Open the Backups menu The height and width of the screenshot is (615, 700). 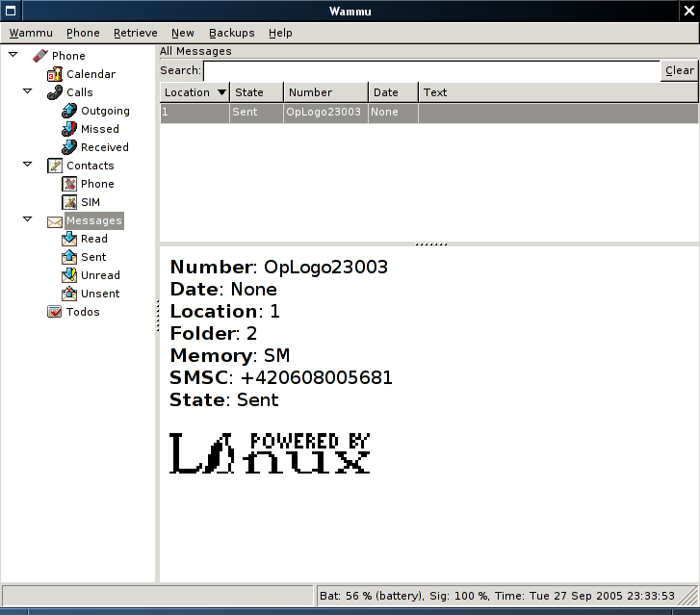[x=232, y=33]
